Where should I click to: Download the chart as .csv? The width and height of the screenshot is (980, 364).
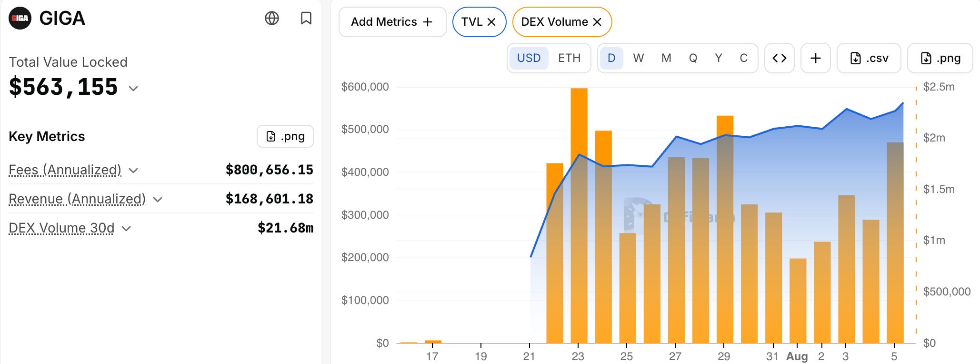869,58
